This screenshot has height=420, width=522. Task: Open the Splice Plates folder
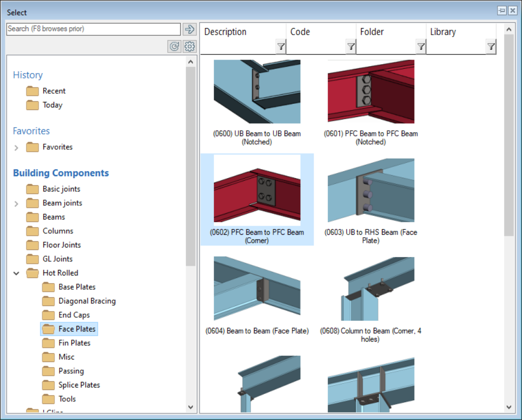(x=79, y=385)
